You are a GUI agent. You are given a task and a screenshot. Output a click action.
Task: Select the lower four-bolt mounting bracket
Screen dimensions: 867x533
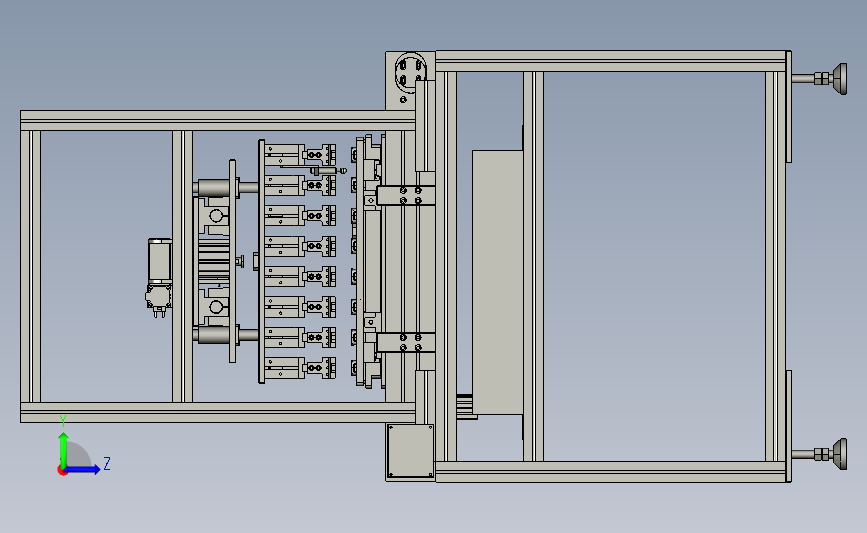(x=405, y=342)
